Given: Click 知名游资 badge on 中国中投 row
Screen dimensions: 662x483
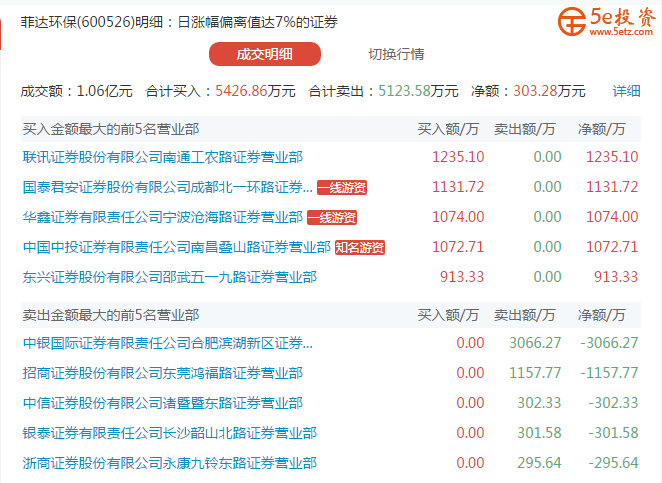Looking at the screenshot, I should (360, 247).
